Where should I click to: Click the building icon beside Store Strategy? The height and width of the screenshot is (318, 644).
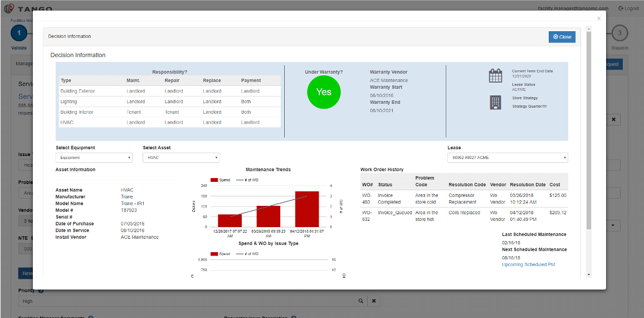(x=495, y=102)
